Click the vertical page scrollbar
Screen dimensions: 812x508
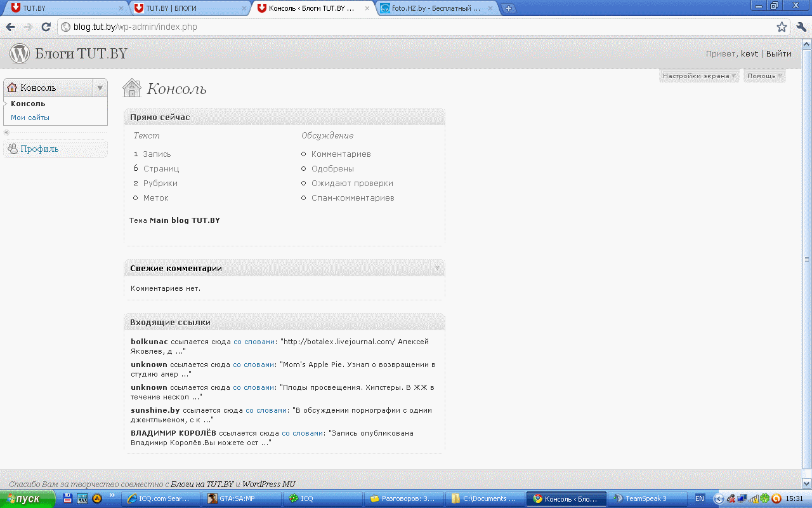pos(806,258)
